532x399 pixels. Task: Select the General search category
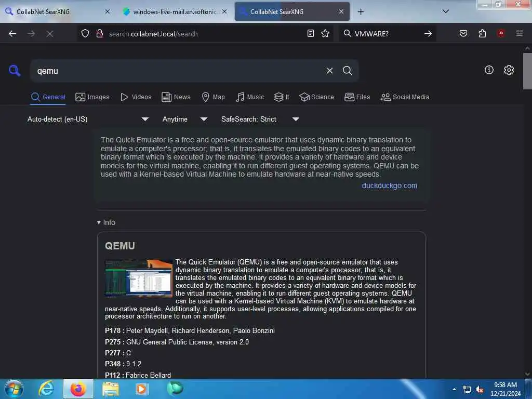[48, 97]
